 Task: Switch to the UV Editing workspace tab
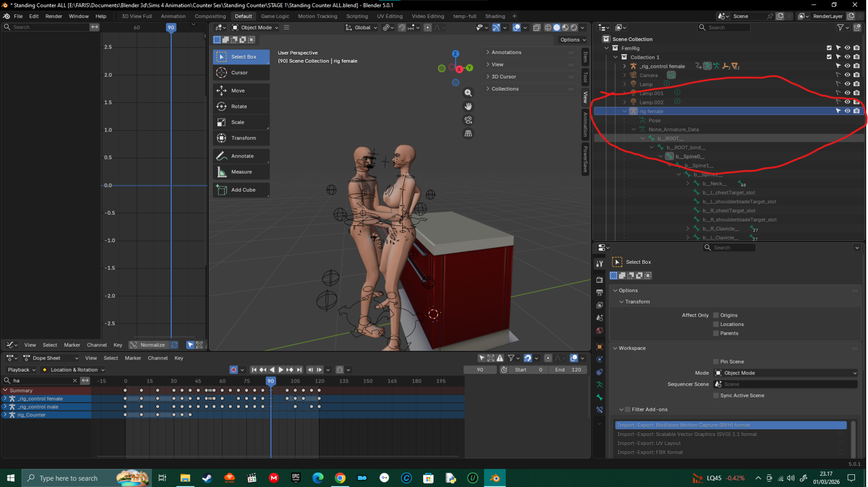click(390, 16)
